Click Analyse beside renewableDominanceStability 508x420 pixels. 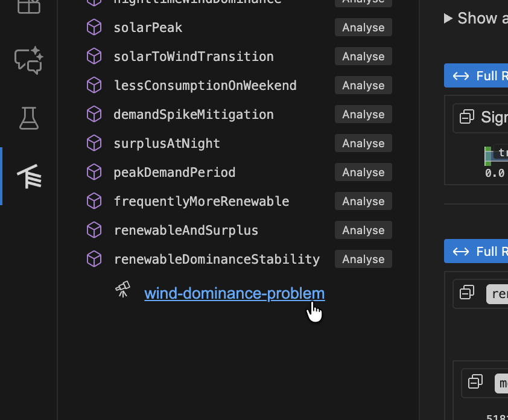pyautogui.click(x=363, y=259)
